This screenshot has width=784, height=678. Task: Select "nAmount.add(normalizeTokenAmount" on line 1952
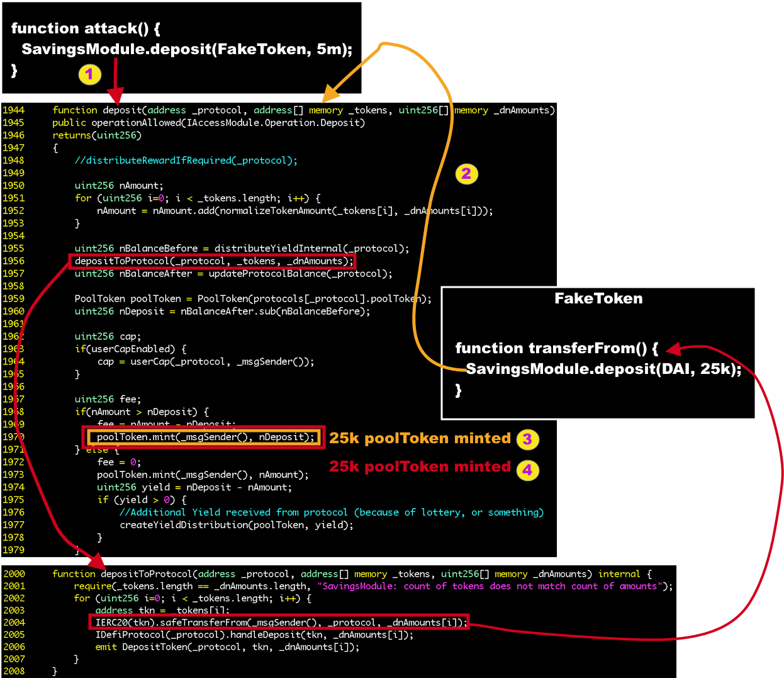(x=242, y=211)
